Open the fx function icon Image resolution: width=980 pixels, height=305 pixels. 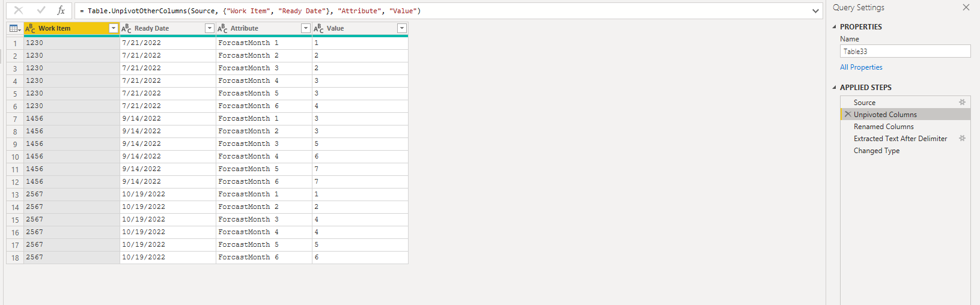61,10
